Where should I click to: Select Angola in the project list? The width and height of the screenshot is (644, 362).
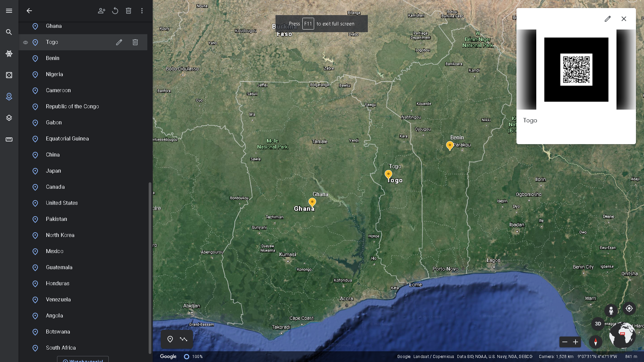[x=83, y=316]
